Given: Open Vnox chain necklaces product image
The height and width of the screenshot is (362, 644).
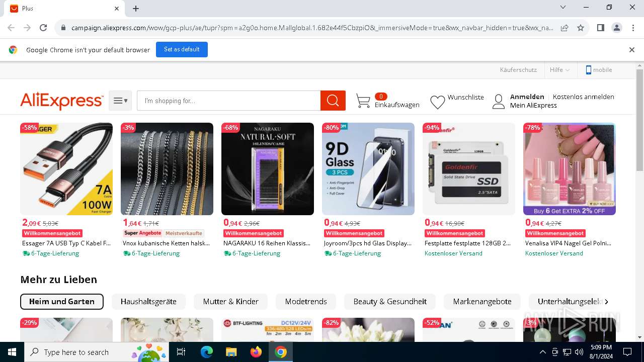Looking at the screenshot, I should coord(167,169).
